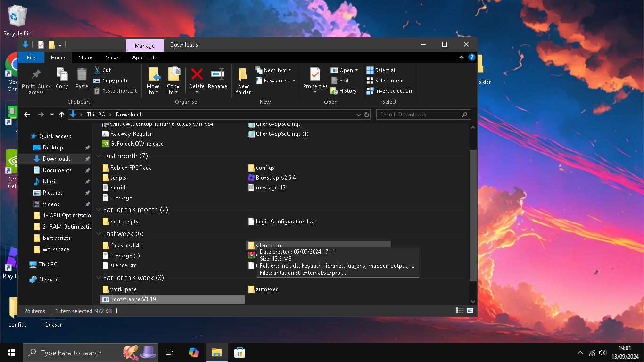644x362 pixels.
Task: Collapse the Earlier this week group
Action: coord(99,278)
